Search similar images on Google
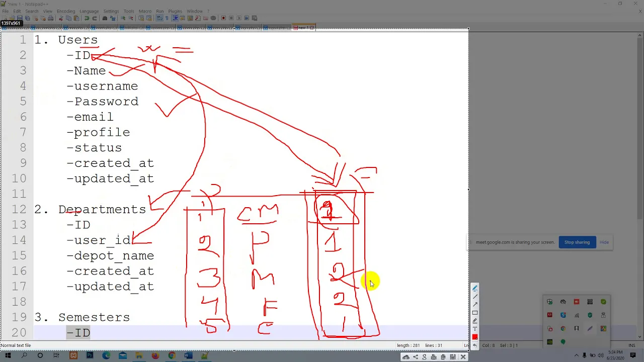The image size is (644, 362). 424,357
